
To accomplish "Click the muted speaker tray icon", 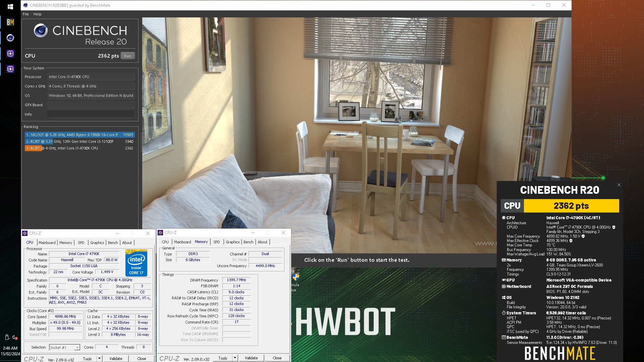I will [15, 338].
